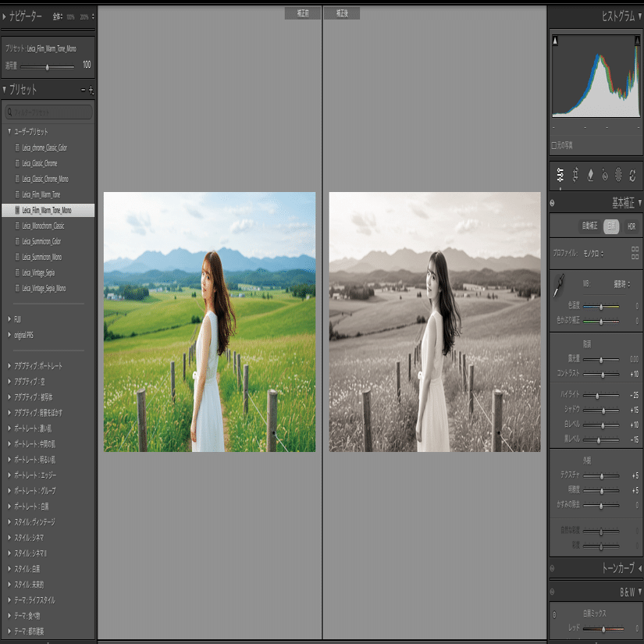Set navigator zoom to 100%
Screen dimensions: 644x644
[x=70, y=17]
